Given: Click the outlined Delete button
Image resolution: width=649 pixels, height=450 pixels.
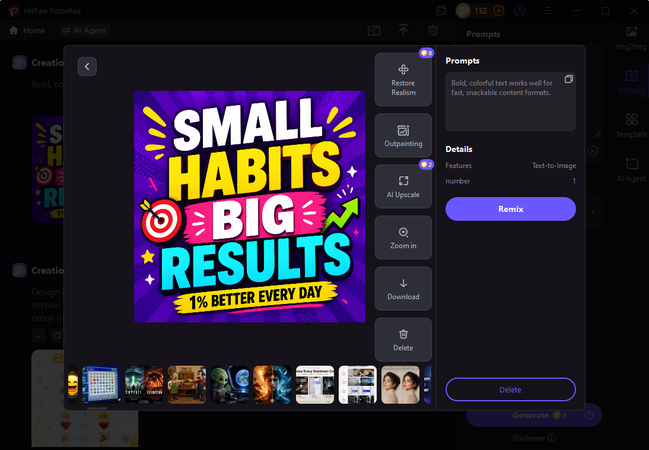Looking at the screenshot, I should coord(510,390).
